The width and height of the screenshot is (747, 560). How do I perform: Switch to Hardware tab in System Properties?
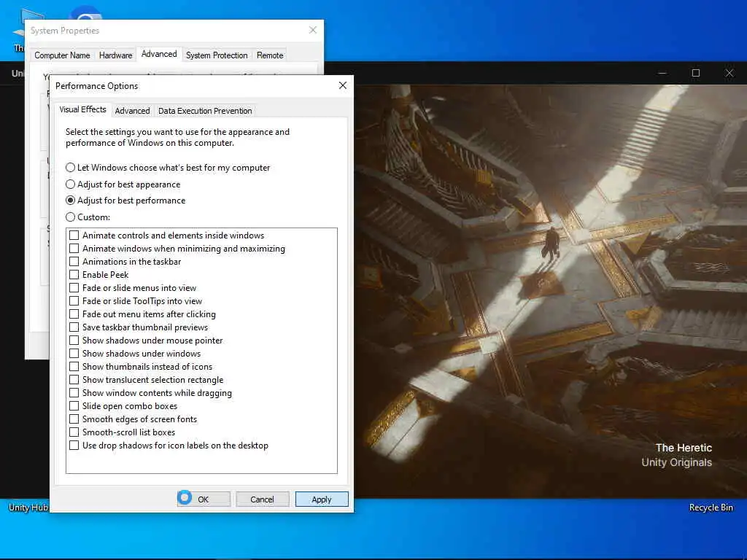click(116, 55)
